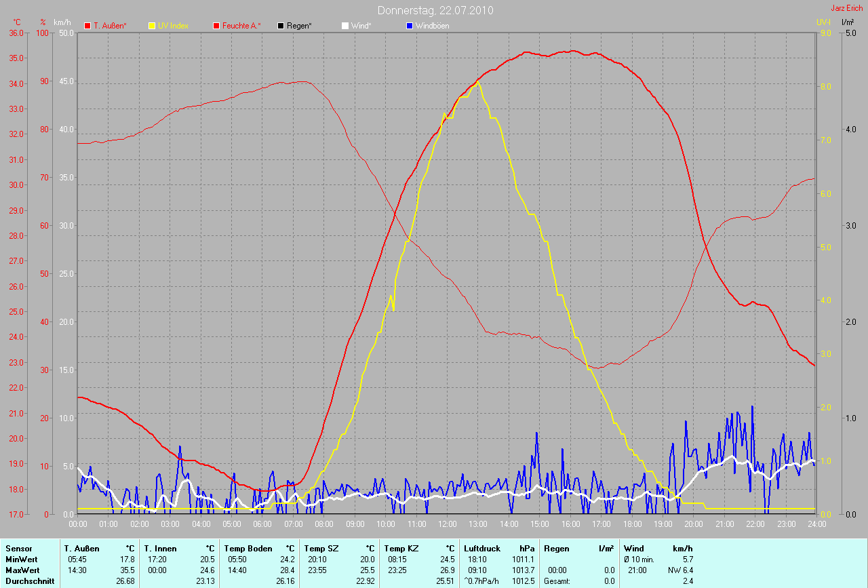Screen dimensions: 868x588
Task: Select the "12:00" time axis label
Action: click(448, 524)
